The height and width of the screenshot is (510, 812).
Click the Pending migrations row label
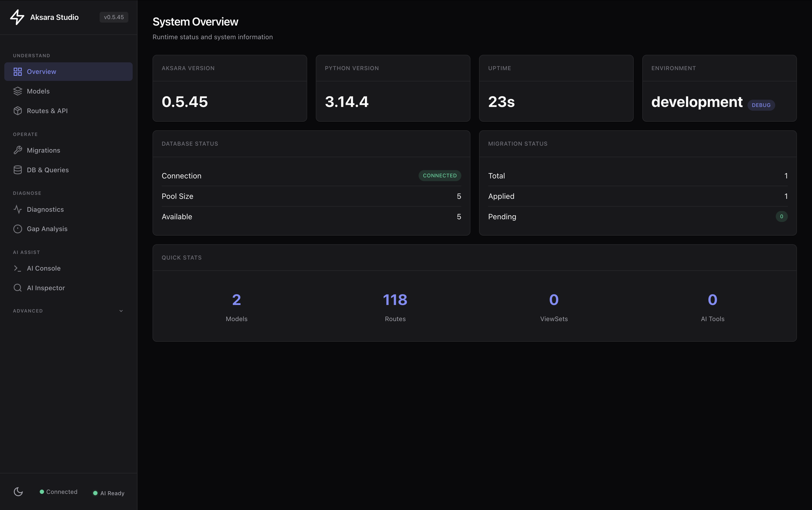(502, 217)
